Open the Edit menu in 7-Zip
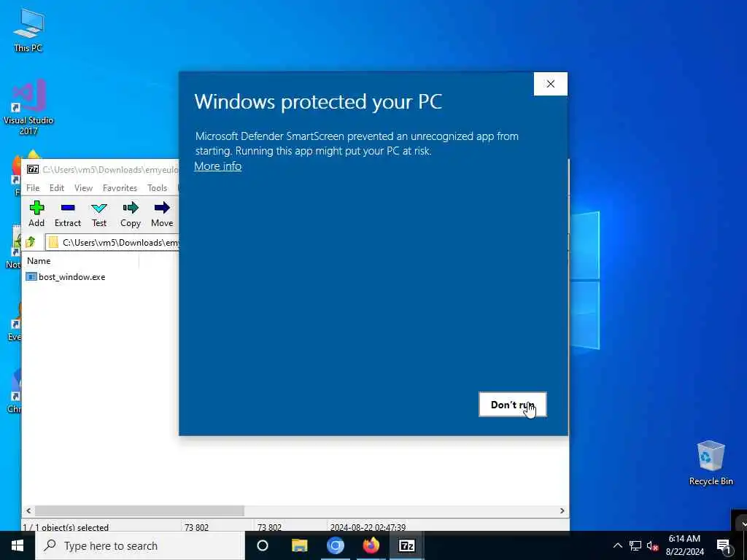The width and height of the screenshot is (747, 560). pos(57,188)
